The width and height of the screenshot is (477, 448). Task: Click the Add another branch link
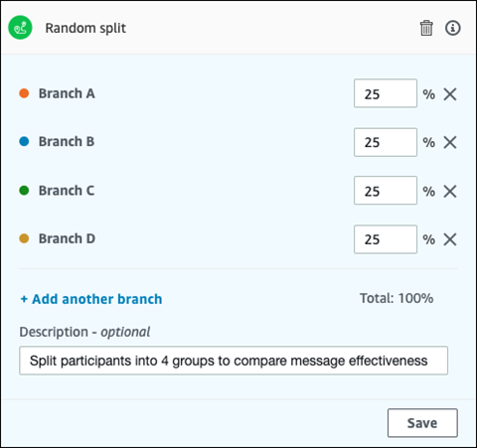[x=91, y=299]
